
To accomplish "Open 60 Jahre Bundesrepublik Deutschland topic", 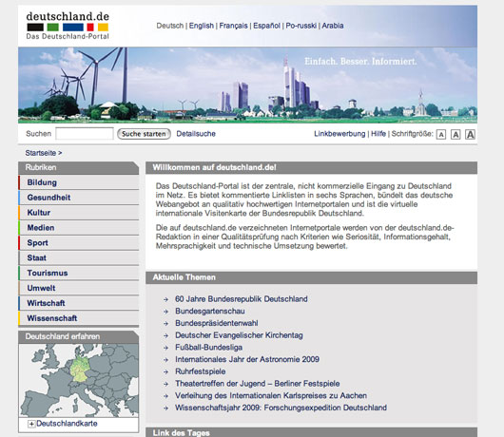I will pos(242,299).
